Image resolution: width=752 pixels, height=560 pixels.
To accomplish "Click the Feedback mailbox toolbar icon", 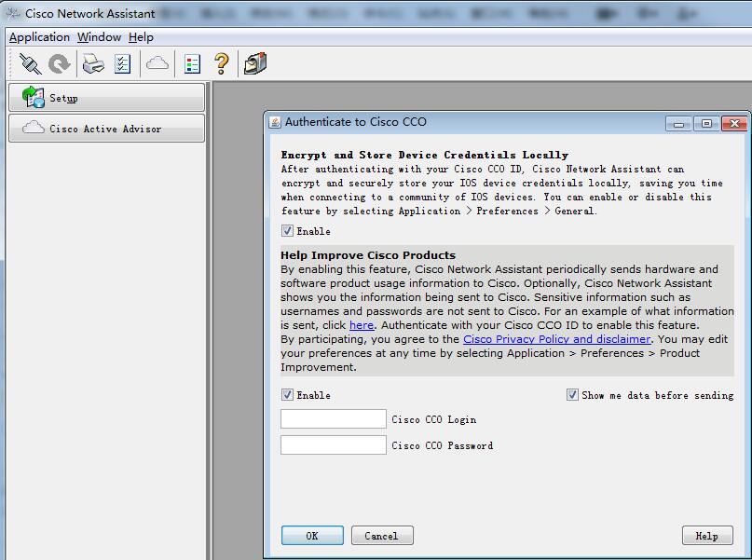I will pyautogui.click(x=254, y=63).
